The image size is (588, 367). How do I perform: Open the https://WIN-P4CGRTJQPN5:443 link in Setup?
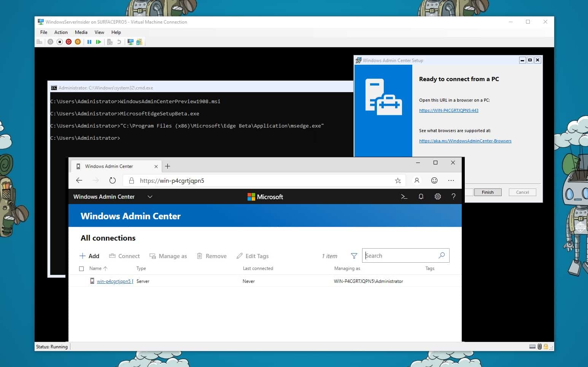click(x=448, y=110)
